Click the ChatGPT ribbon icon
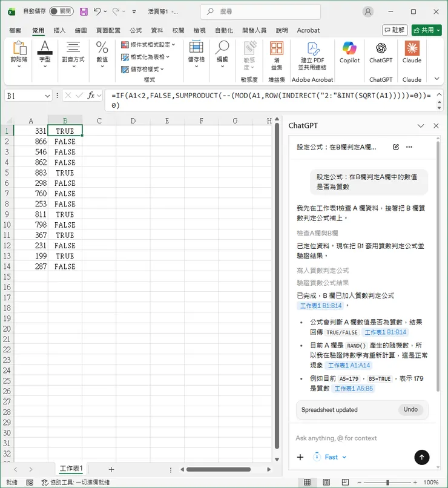The height and width of the screenshot is (488, 448). 381,52
